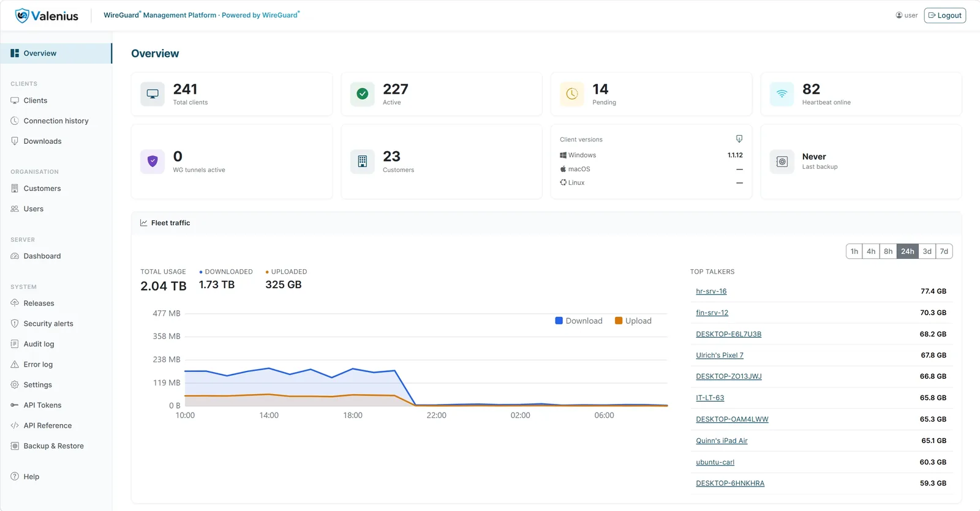Image resolution: width=980 pixels, height=511 pixels.
Task: Click the Customers card building icon
Action: coord(363,162)
